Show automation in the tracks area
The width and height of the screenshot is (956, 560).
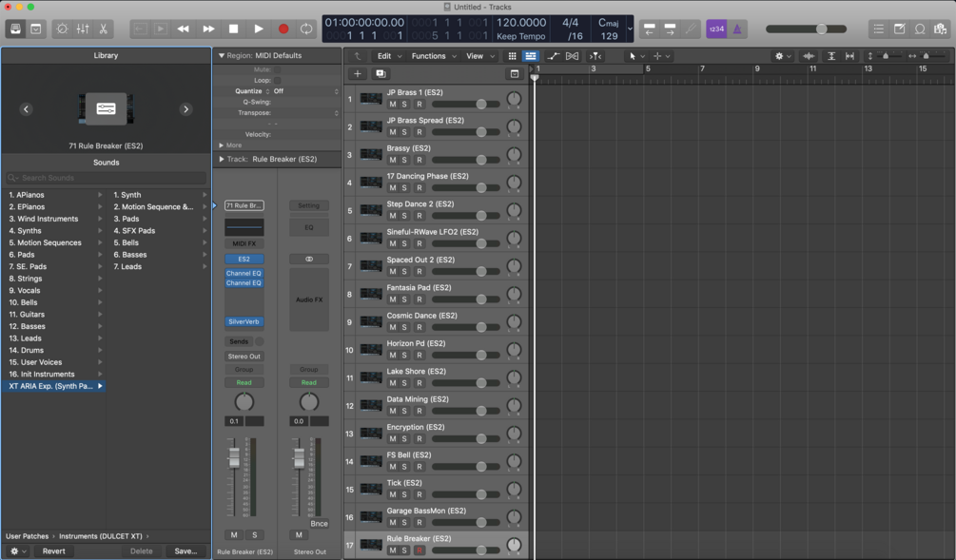point(553,56)
